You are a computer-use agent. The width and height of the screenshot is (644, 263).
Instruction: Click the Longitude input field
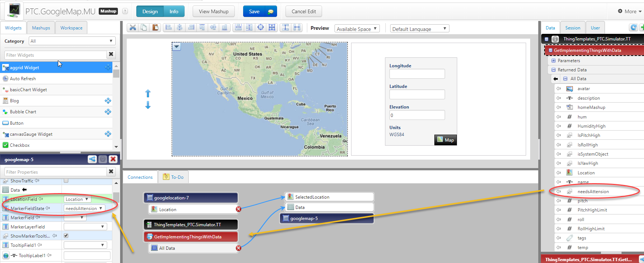(417, 74)
